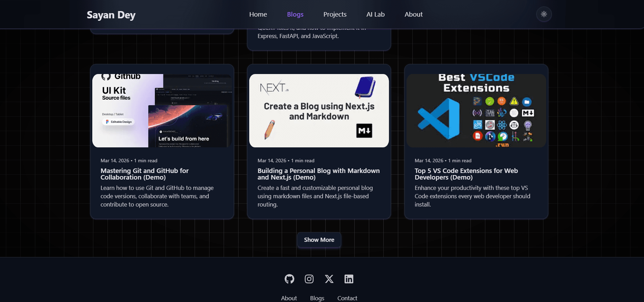Viewport: 644px width, 302px height.
Task: Open the Next.js and Markdown blog thumbnail
Action: pos(319,111)
